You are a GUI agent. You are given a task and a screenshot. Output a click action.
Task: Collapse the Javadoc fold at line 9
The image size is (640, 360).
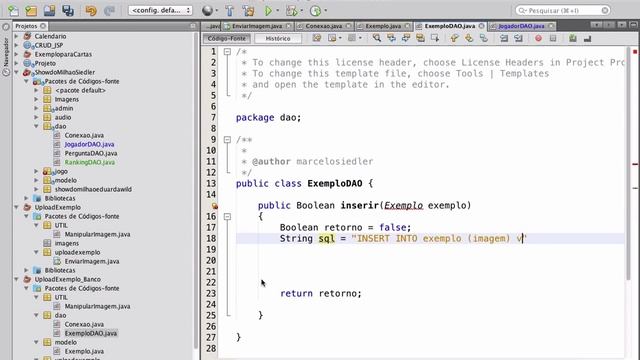tap(227, 140)
